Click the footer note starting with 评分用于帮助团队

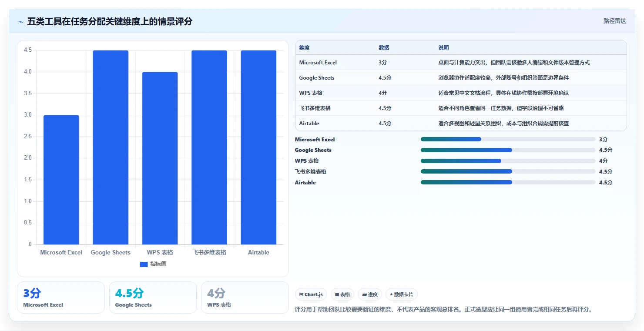pos(443,310)
